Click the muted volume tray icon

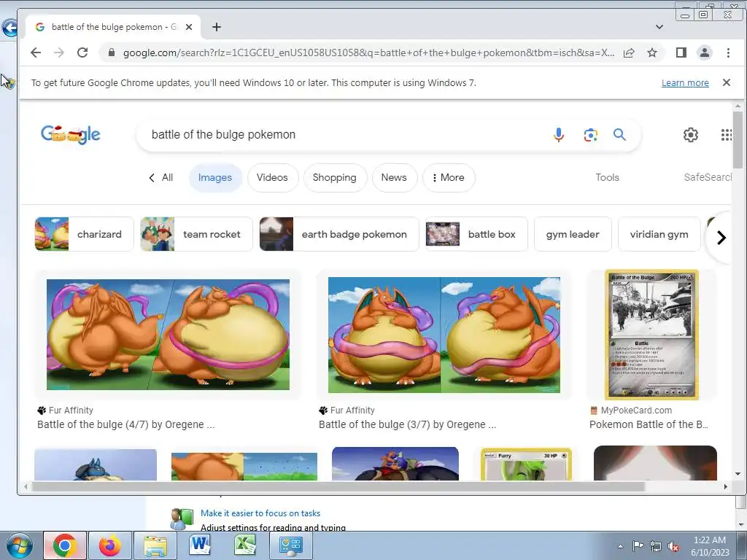673,546
